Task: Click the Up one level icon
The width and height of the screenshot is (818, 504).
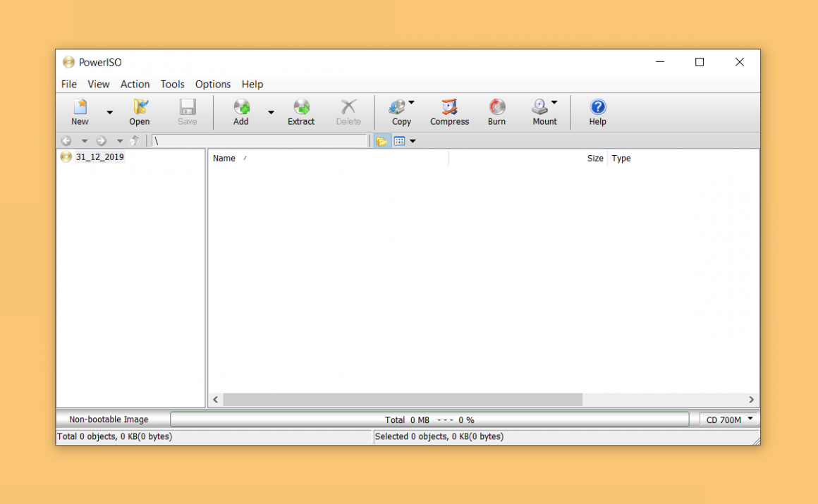Action: coord(135,141)
